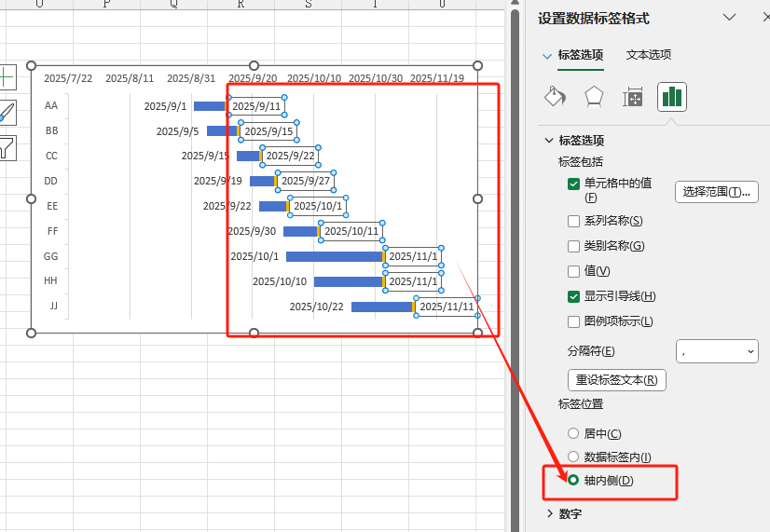Click the Chart Filters funnel button
Screen dimensions: 770x532
(x=7, y=148)
